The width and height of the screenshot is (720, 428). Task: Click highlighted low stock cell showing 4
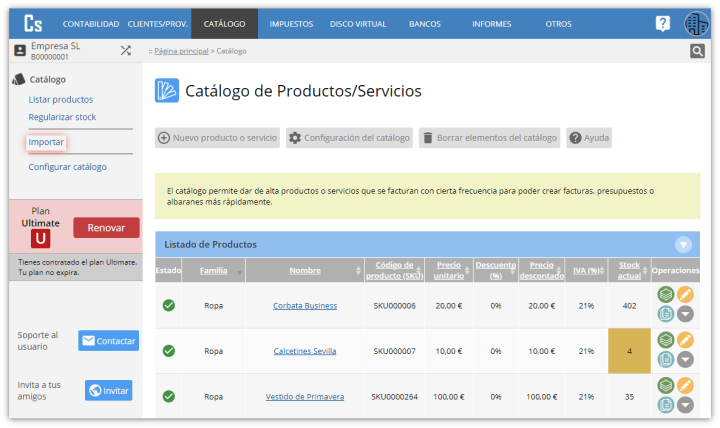point(629,351)
